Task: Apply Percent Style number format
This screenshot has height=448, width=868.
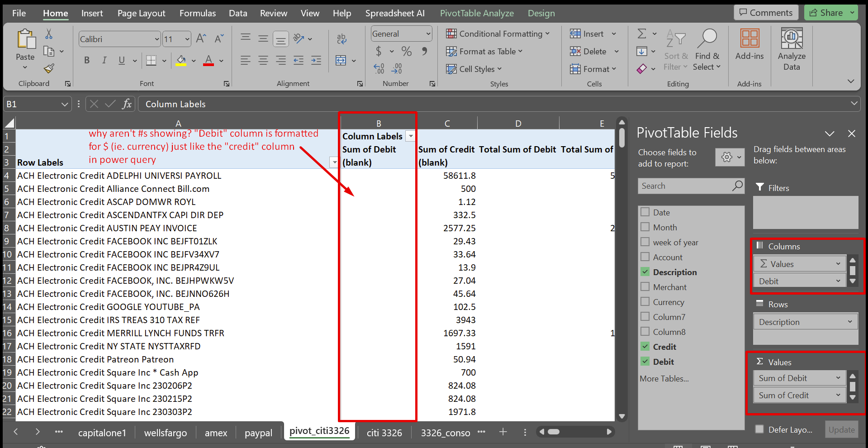Action: [406, 51]
